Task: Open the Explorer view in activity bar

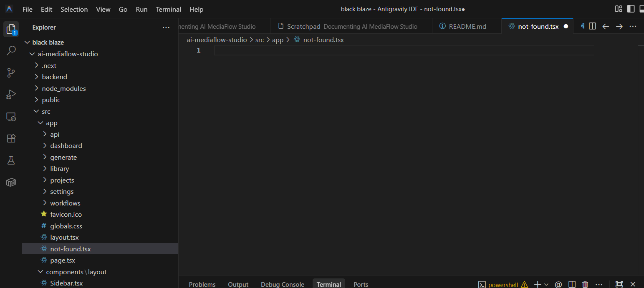Action: pos(11,29)
